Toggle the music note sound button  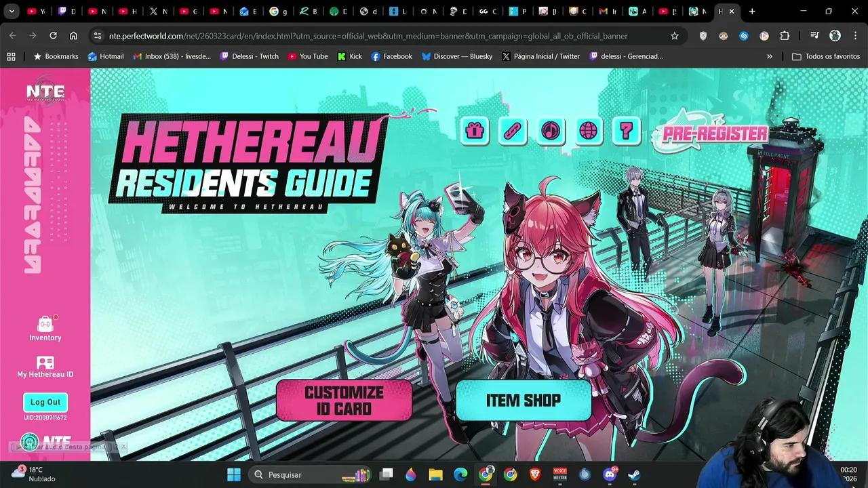pyautogui.click(x=551, y=130)
